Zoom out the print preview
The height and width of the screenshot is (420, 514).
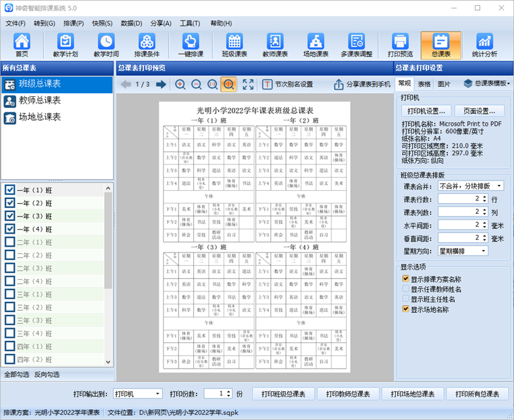197,85
